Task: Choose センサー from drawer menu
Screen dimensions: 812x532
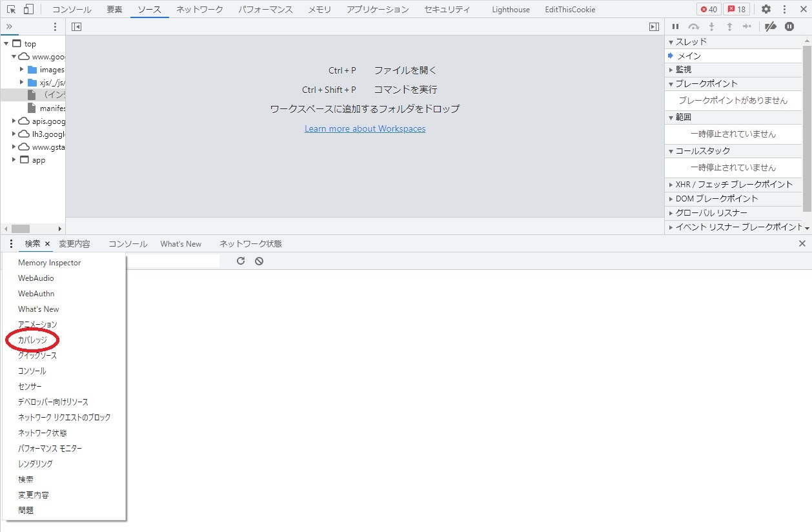Action: pyautogui.click(x=30, y=386)
